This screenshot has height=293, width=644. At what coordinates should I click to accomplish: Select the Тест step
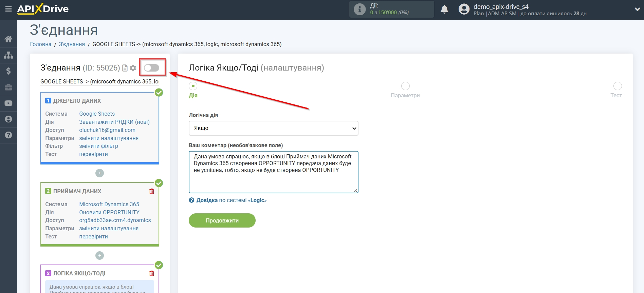617,86
